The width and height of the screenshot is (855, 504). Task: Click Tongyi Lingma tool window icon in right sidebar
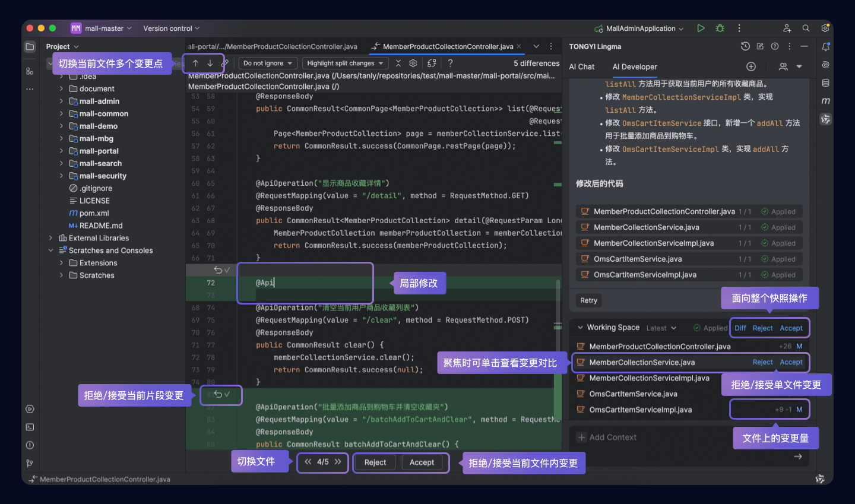(x=826, y=119)
